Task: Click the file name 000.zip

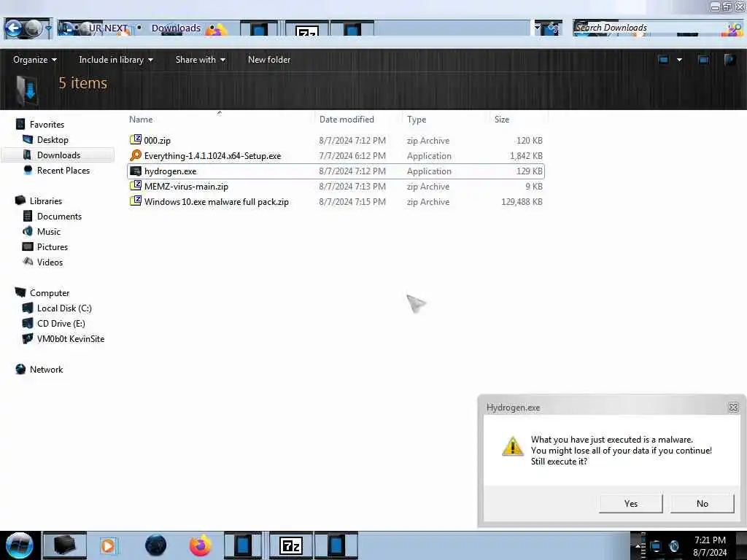Action: (158, 141)
